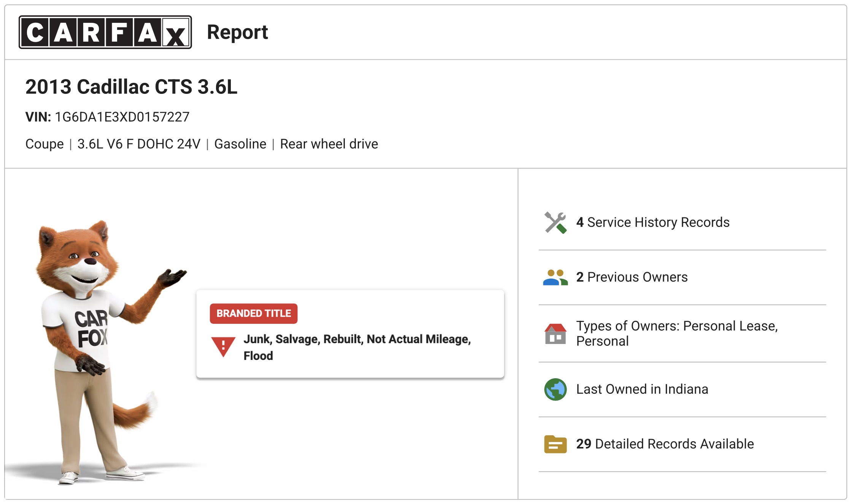
Task: Click the Gasoline fuel type text
Action: click(x=240, y=144)
